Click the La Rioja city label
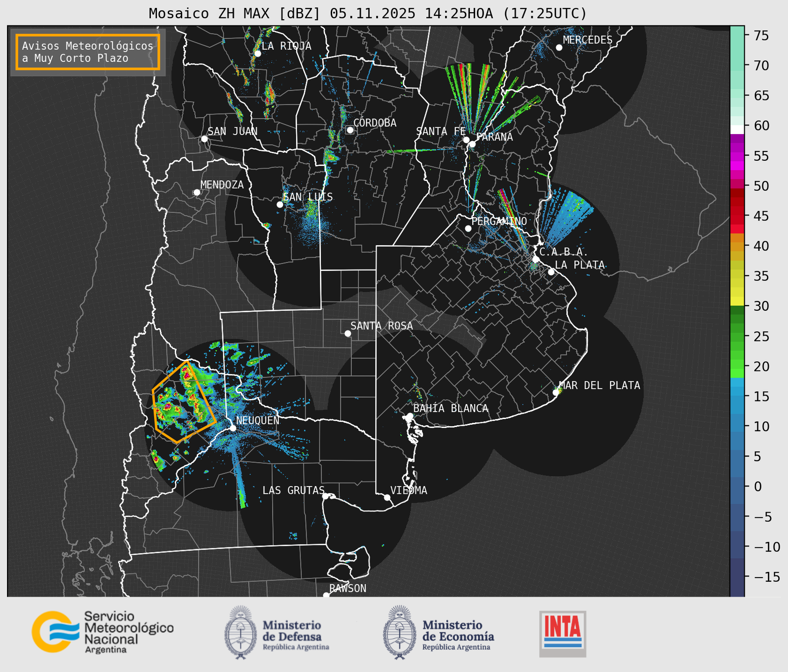 click(286, 46)
